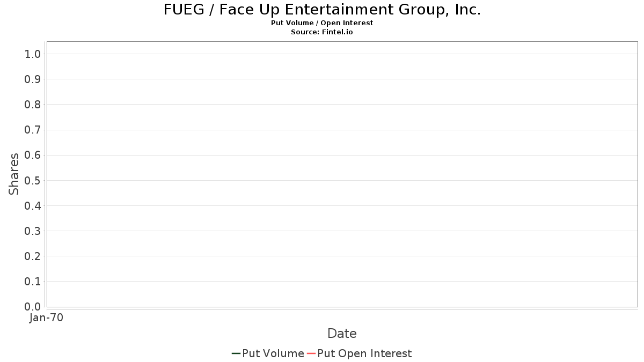Click the Put Volume / Open Interest subtitle
644x362 pixels.
(322, 23)
